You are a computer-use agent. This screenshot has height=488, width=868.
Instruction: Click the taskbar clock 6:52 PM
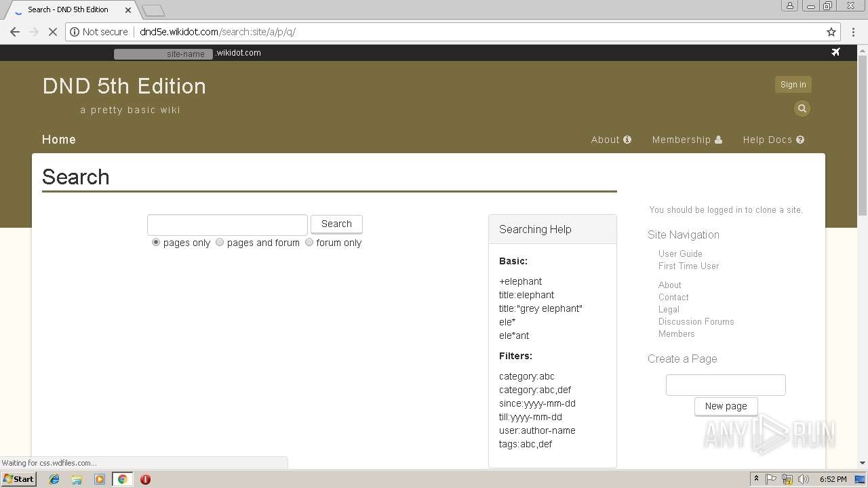point(833,479)
